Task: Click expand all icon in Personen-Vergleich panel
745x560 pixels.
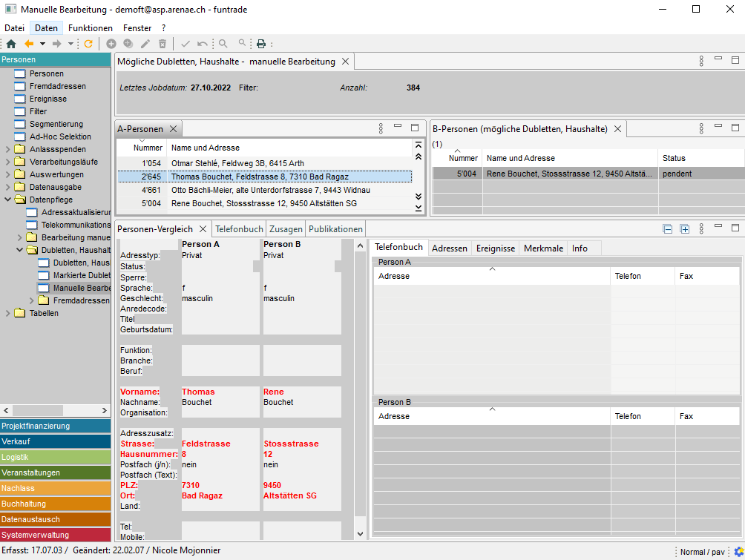Action: pyautogui.click(x=684, y=229)
